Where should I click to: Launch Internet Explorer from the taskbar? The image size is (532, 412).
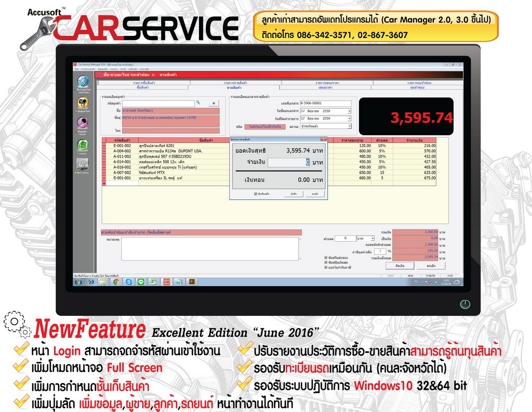[x=91, y=282]
